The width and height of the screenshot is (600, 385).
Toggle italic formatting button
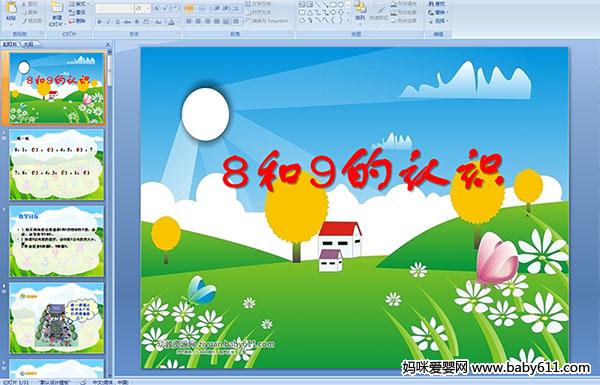click(x=108, y=22)
